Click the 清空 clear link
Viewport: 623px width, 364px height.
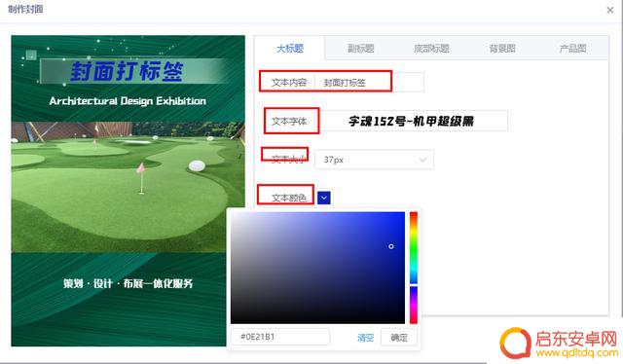366,338
